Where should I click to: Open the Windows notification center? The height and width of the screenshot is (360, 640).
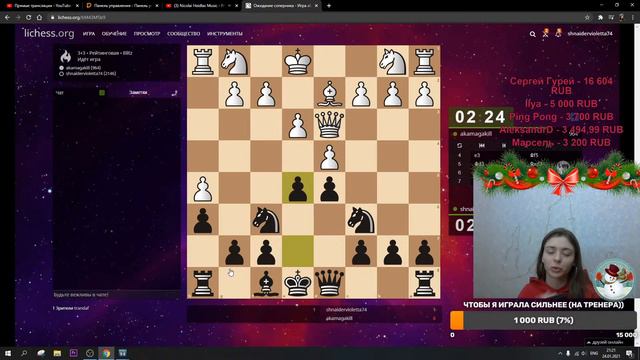click(629, 353)
